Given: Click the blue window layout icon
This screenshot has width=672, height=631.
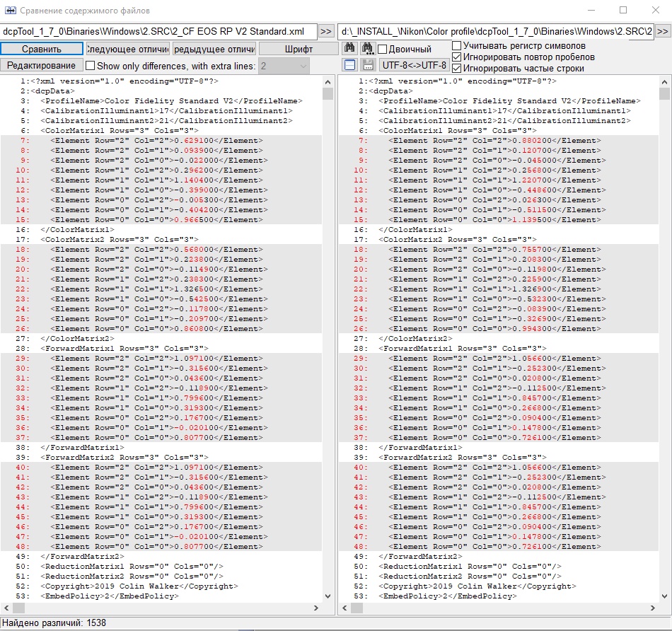Looking at the screenshot, I should pyautogui.click(x=349, y=65).
